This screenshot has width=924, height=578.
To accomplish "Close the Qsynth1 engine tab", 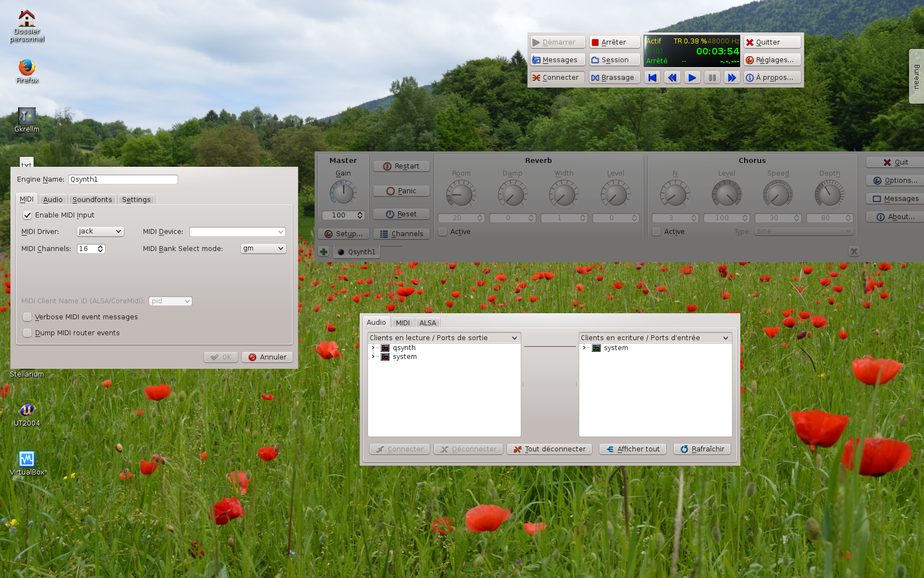I will [854, 252].
